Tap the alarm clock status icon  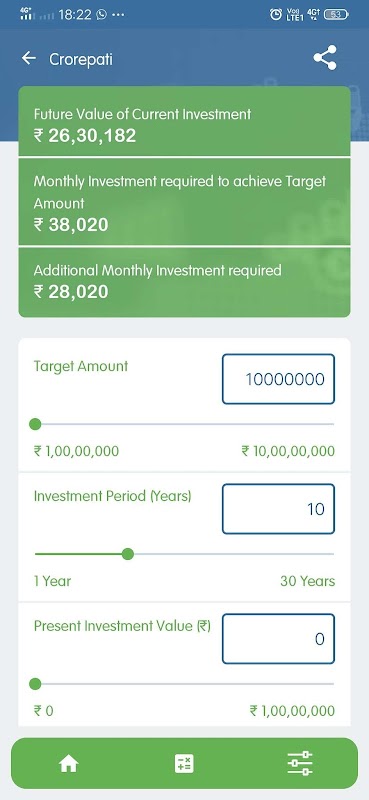point(276,15)
